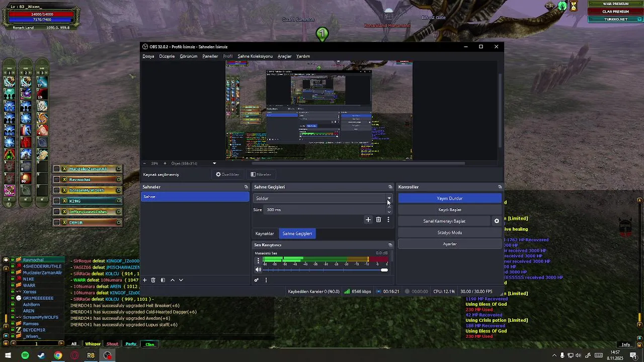Mute Masaüstü Ses with the speaker icon
The width and height of the screenshot is (644, 362).
259,270
